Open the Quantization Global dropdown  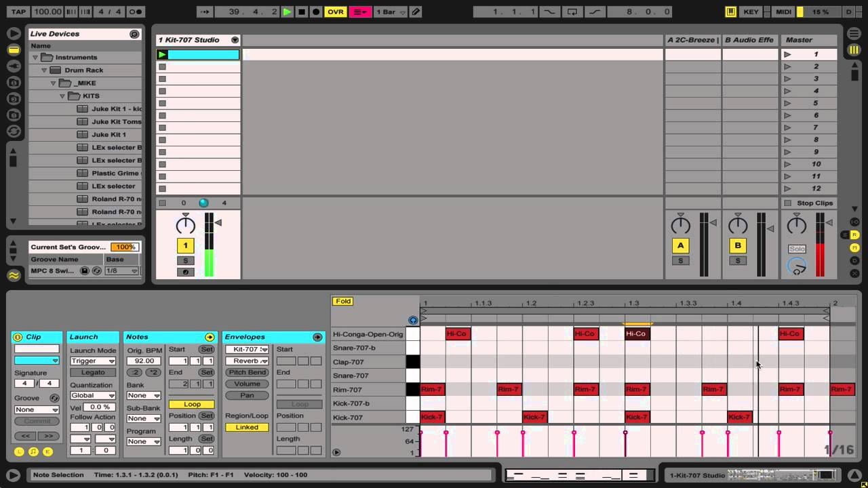tap(93, 396)
